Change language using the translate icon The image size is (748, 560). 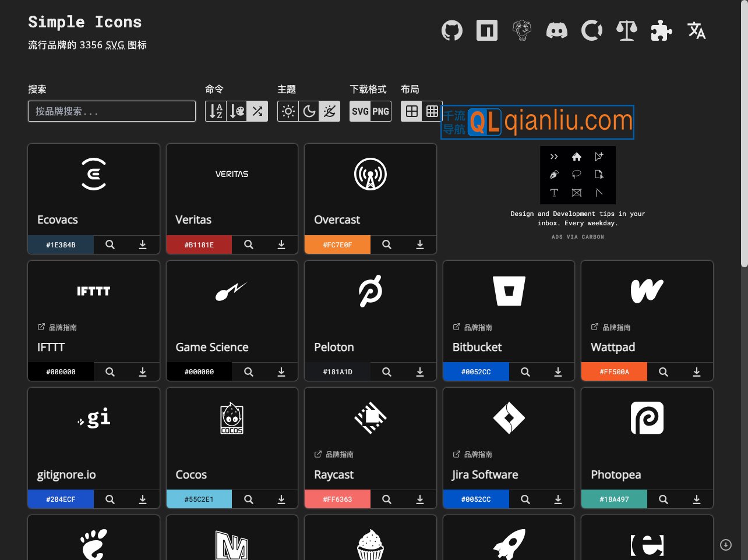tap(696, 30)
